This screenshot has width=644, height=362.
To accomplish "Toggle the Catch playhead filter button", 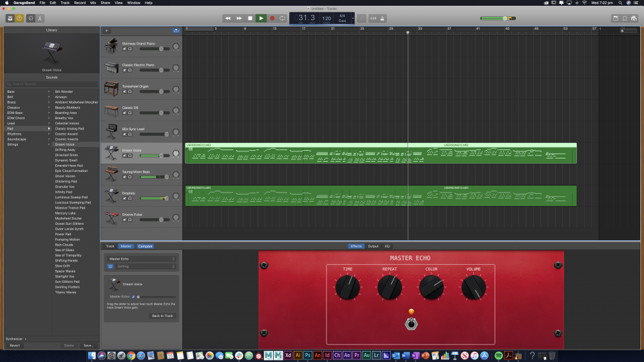I will click(x=176, y=31).
